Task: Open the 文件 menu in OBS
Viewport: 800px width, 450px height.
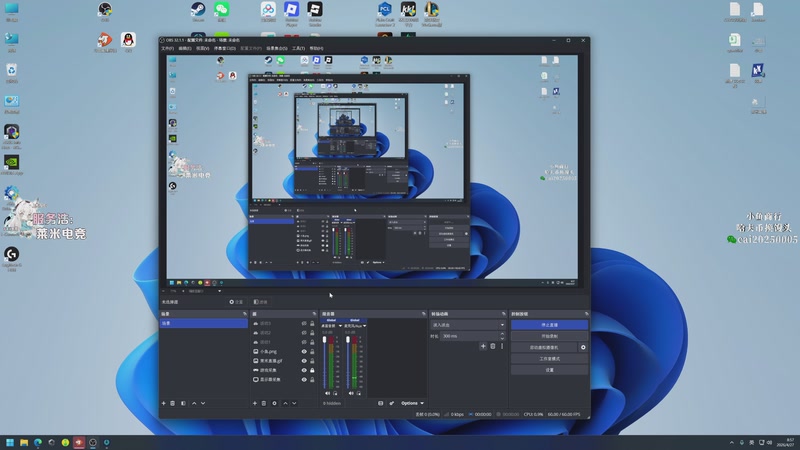Action: click(x=167, y=48)
